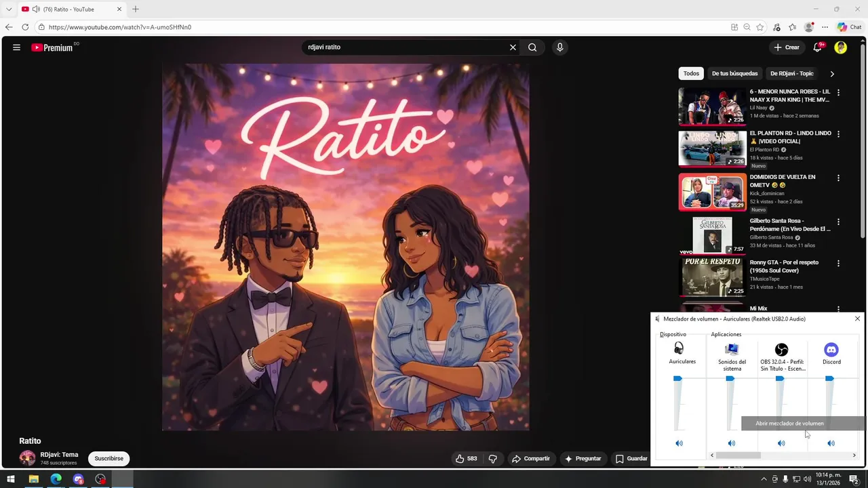Open options menu for DOMIDIOS DE VUELTA video
The image size is (868, 488).
click(838, 178)
